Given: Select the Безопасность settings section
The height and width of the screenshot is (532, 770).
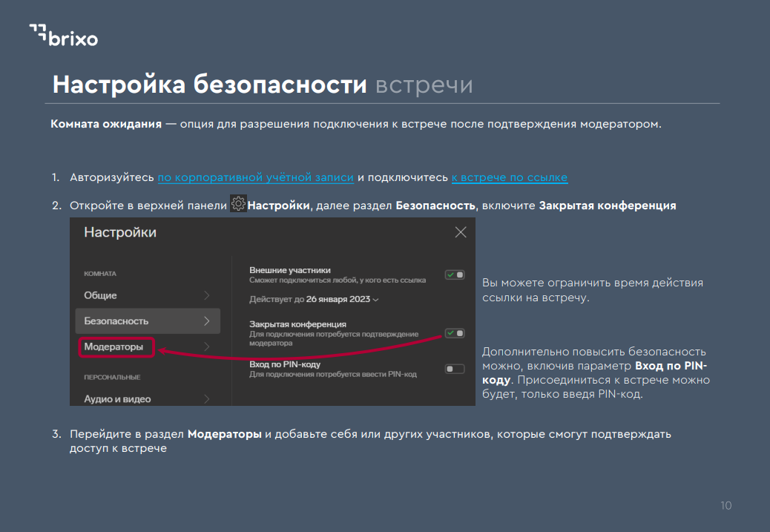Looking at the screenshot, I should pos(116,321).
